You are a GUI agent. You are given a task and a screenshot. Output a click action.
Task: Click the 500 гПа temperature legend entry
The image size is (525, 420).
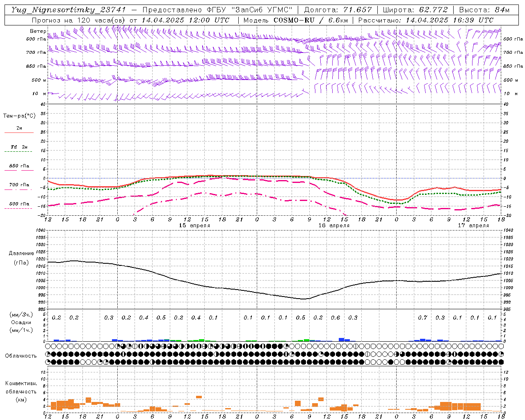[x=19, y=204]
